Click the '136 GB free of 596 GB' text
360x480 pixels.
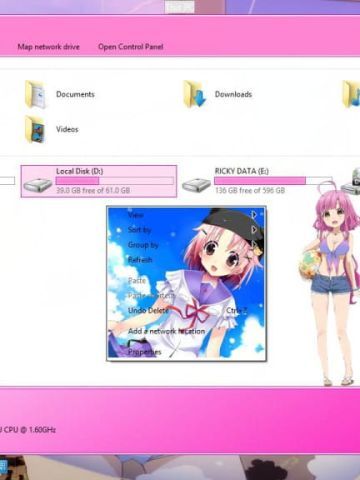250,191
